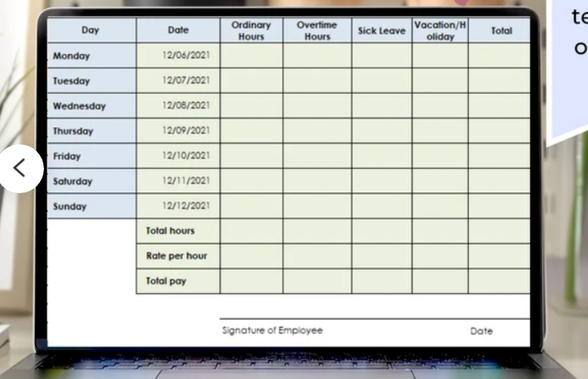Select the Total pay label cell
The height and width of the screenshot is (379, 588).
(178, 281)
